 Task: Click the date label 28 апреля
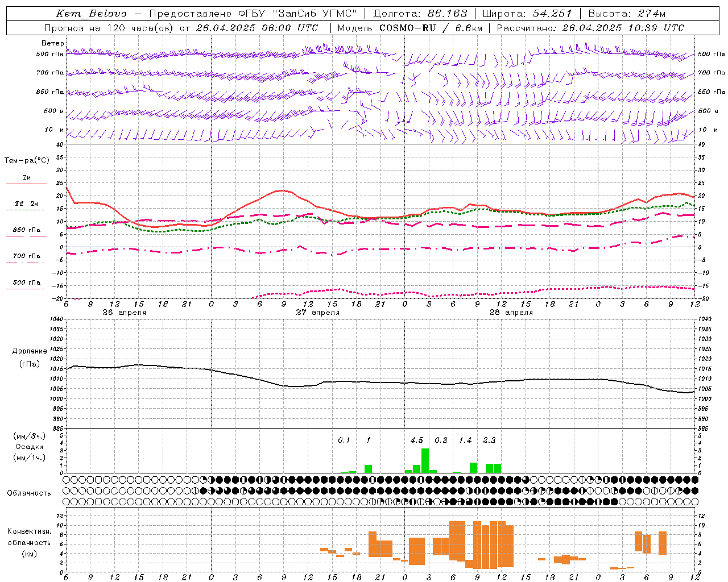tap(511, 313)
